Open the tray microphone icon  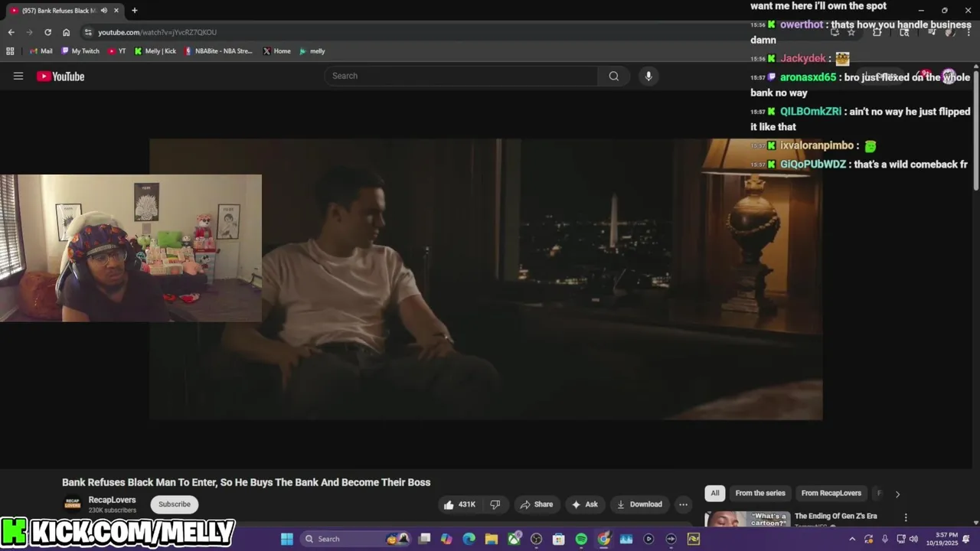884,539
